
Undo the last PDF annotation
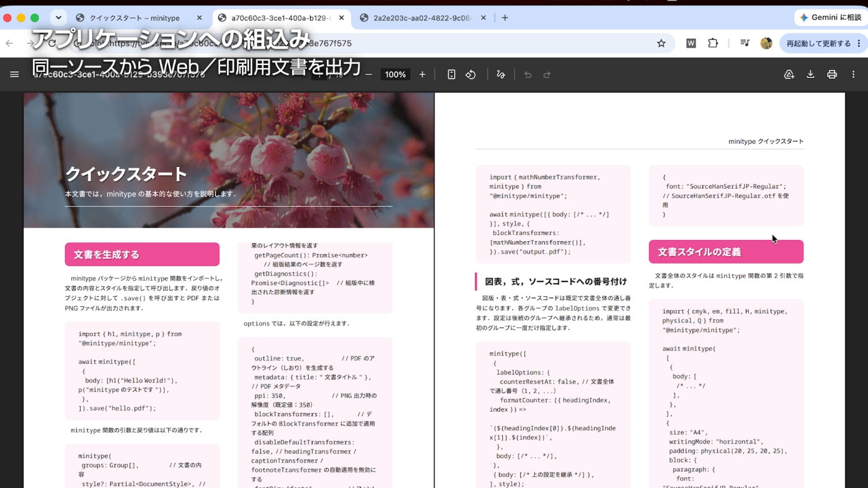point(528,74)
